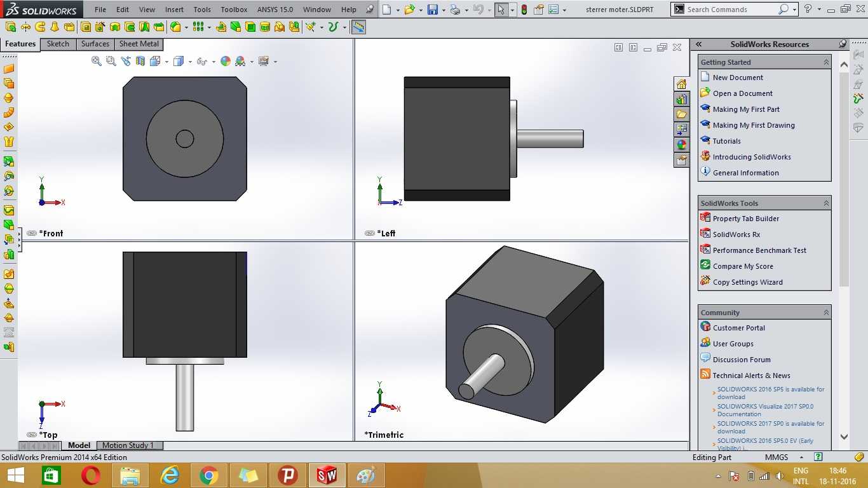This screenshot has width=868, height=488.
Task: Open the ANSYS 15.0 menu
Action: tap(275, 10)
